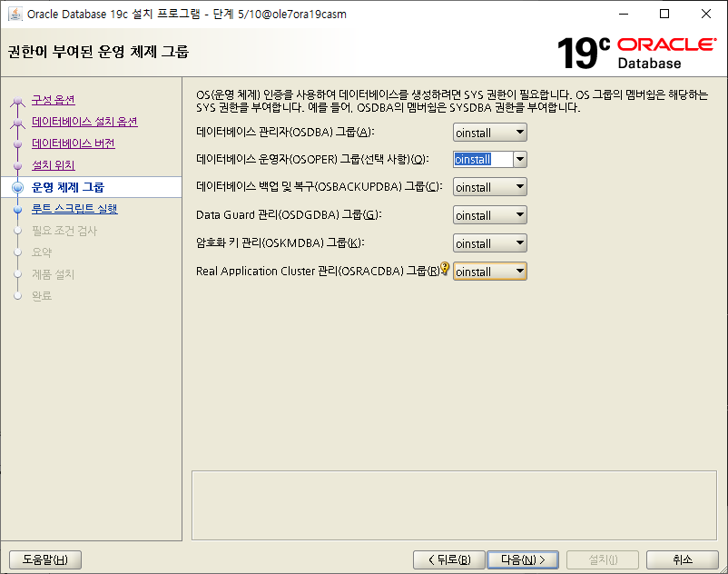Click the 암호화 키 관리(OSKMDBA) 그룹 label

pyautogui.click(x=280, y=242)
